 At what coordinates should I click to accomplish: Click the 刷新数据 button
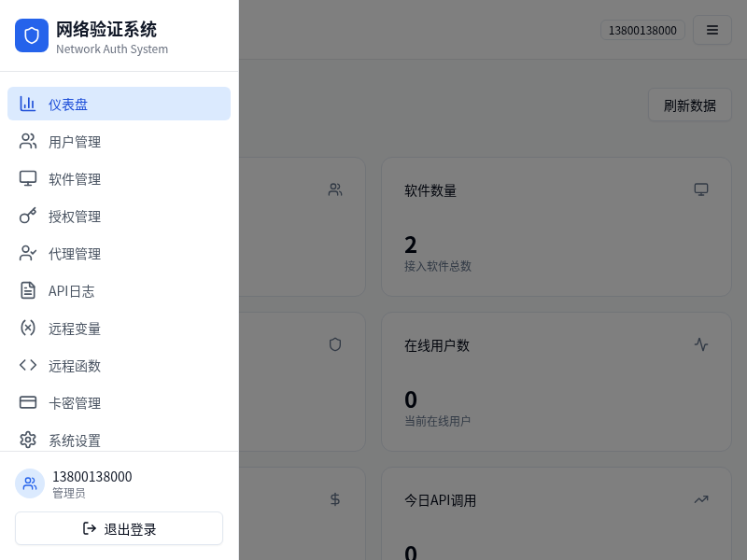coord(690,105)
